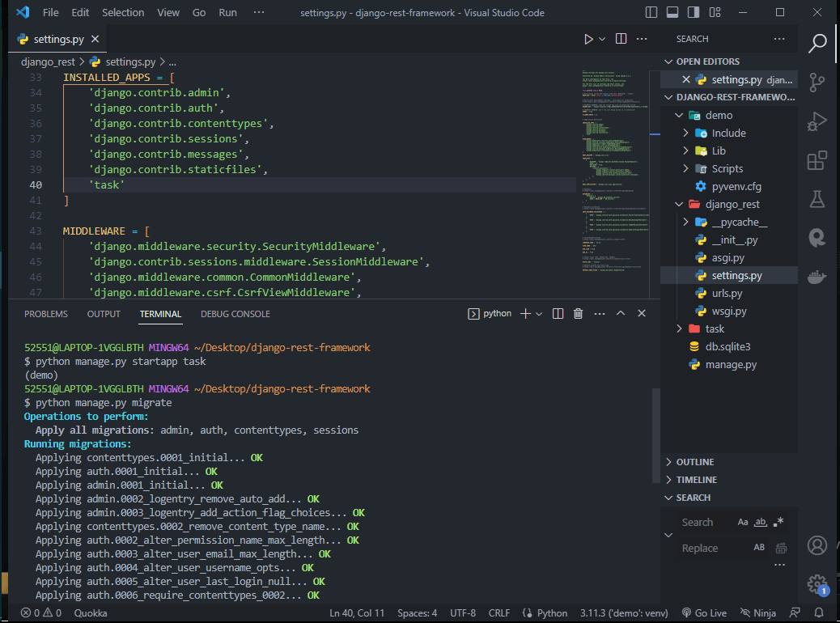The image size is (840, 623).
Task: Expand the task folder
Action: [679, 328]
